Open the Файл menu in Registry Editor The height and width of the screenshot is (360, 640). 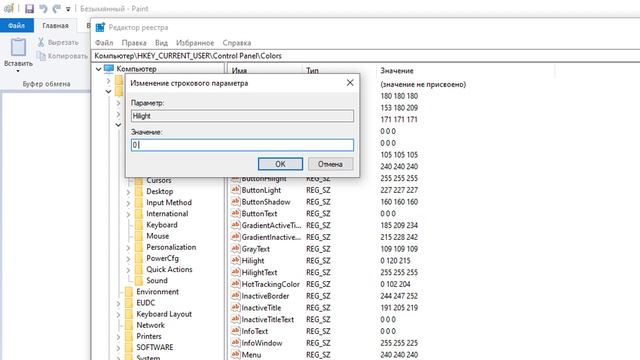tap(104, 43)
